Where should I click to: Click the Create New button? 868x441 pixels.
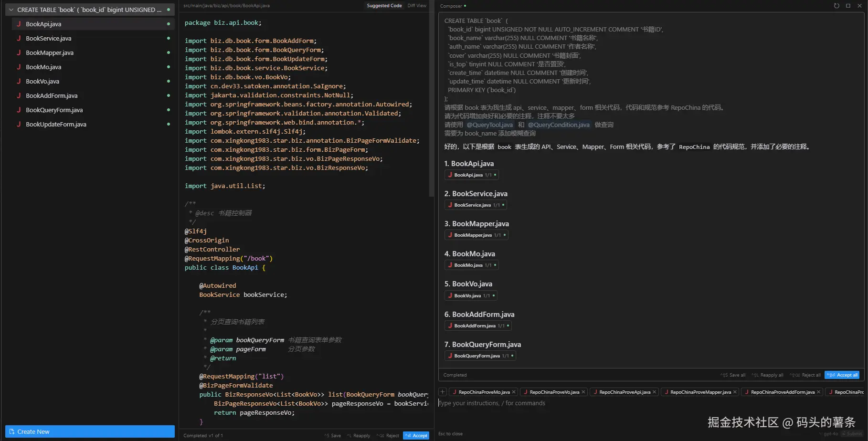click(90, 431)
